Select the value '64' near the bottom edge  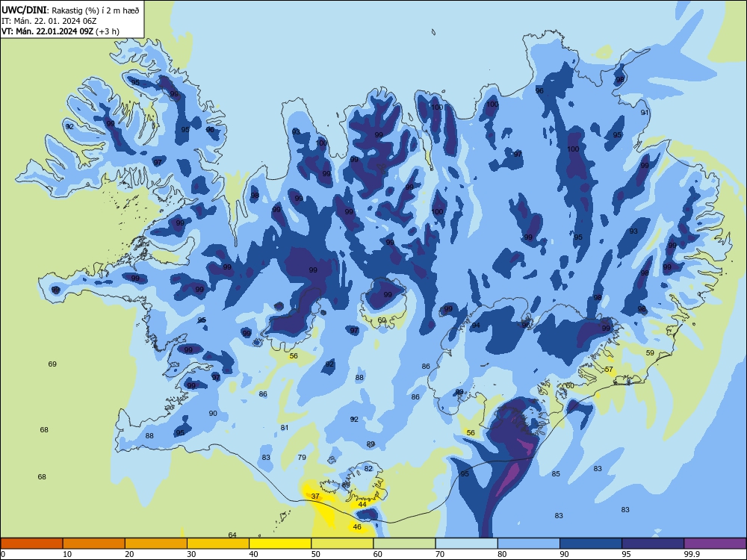(232, 535)
